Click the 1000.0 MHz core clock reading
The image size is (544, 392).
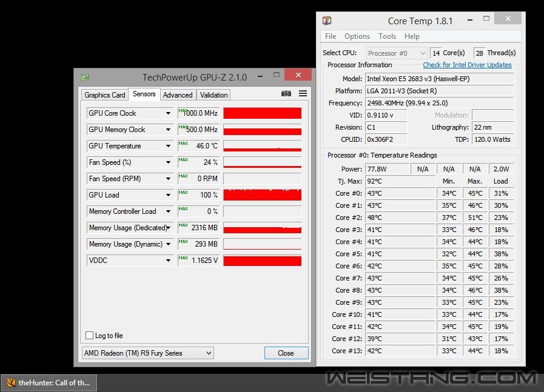[x=198, y=113]
